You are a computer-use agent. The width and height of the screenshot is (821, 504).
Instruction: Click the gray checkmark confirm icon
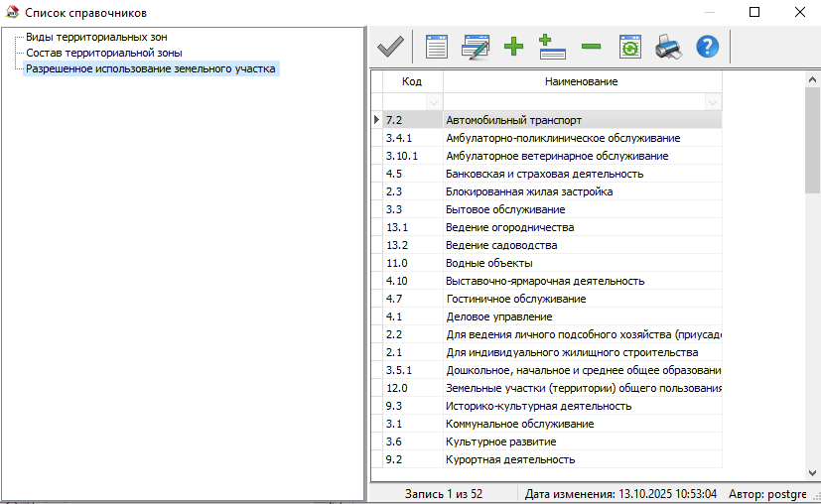coord(390,47)
